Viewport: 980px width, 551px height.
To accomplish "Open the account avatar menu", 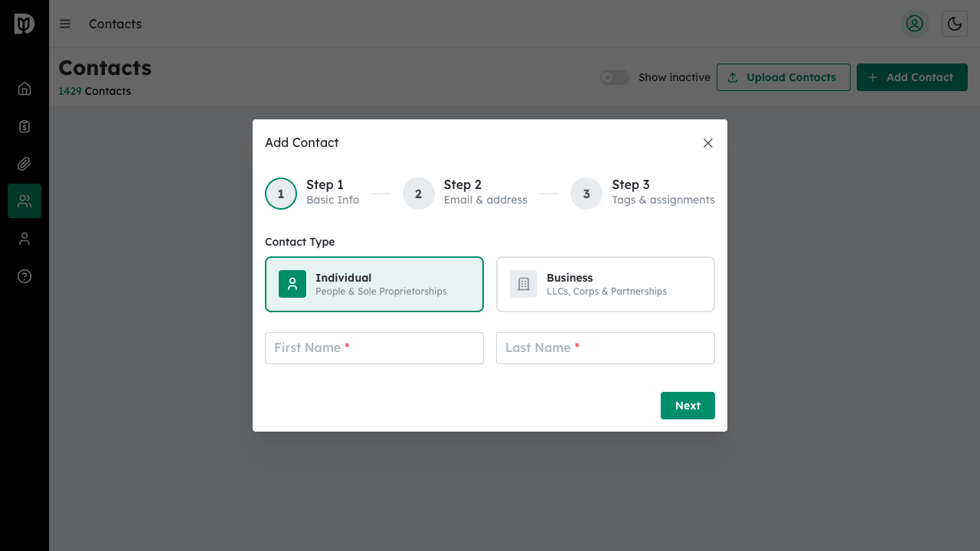I will point(914,24).
